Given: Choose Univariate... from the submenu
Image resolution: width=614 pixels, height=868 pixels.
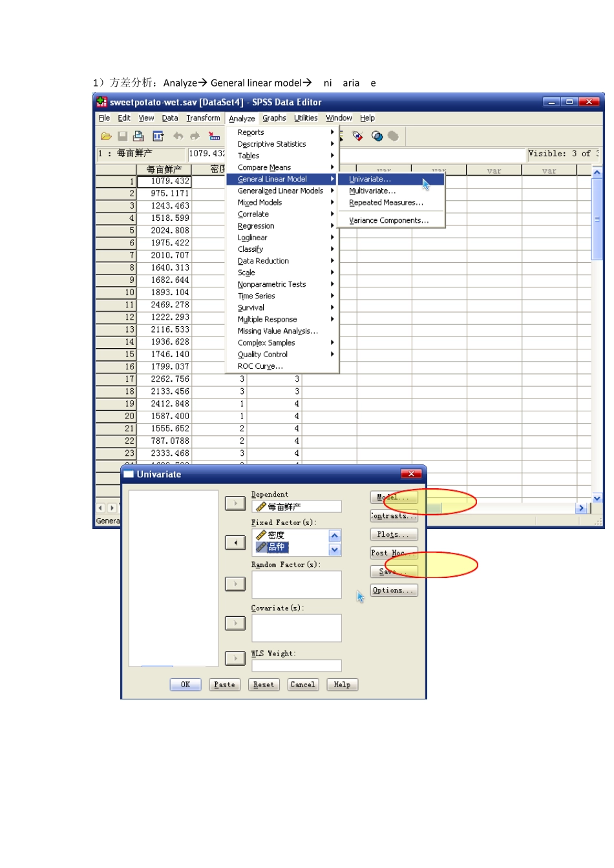Looking at the screenshot, I should click(392, 180).
